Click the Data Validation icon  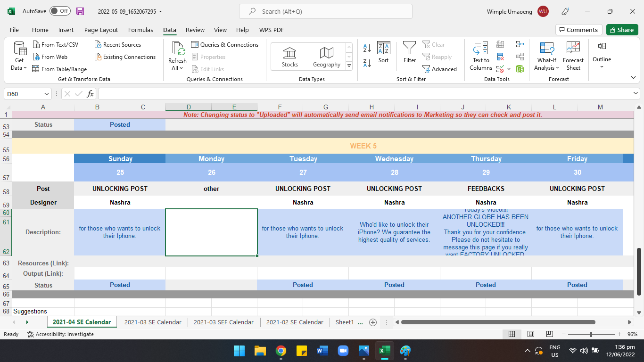tap(500, 69)
